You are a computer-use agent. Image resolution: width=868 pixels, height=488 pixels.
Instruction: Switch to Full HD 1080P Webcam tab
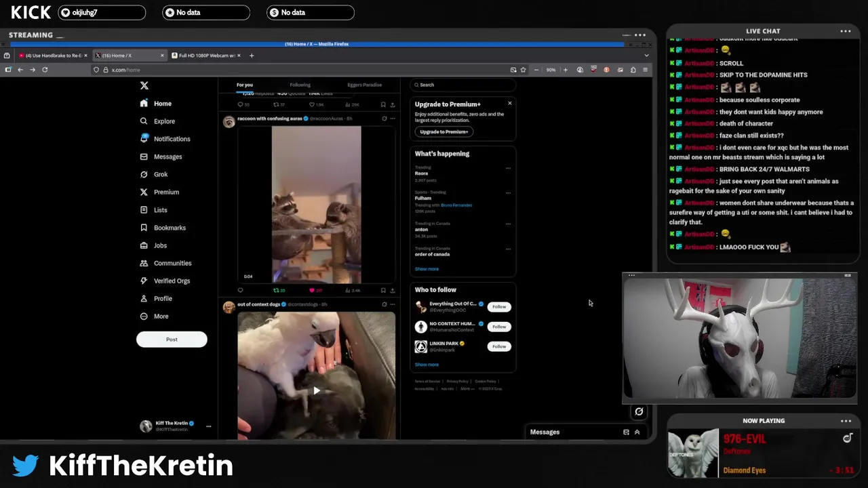pyautogui.click(x=206, y=56)
